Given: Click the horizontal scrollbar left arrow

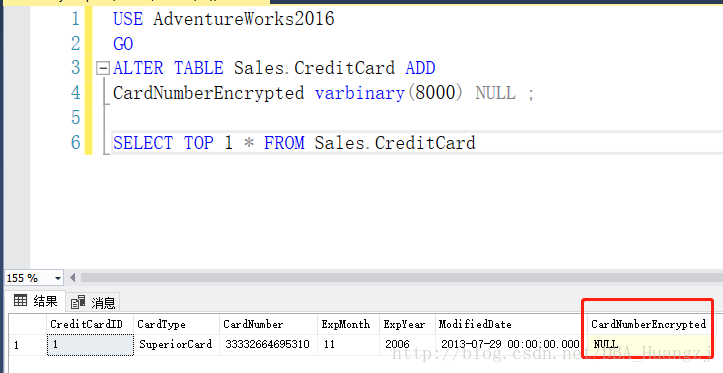Looking at the screenshot, I should coord(72,278).
